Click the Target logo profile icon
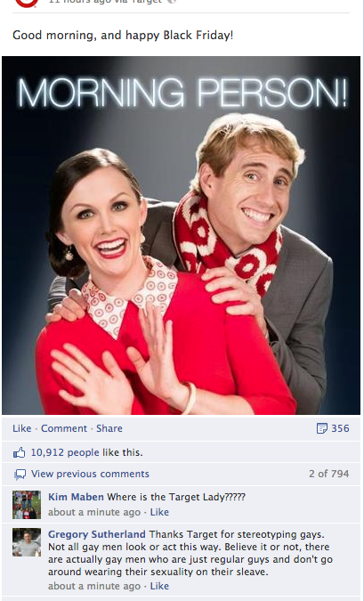364x601 pixels. pyautogui.click(x=27, y=3)
